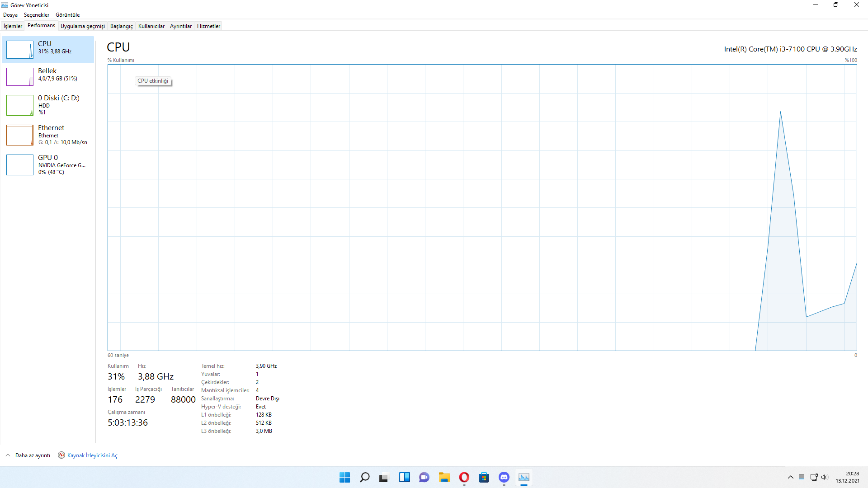Open the Seçenekler menu
The height and width of the screenshot is (488, 868).
click(x=37, y=15)
